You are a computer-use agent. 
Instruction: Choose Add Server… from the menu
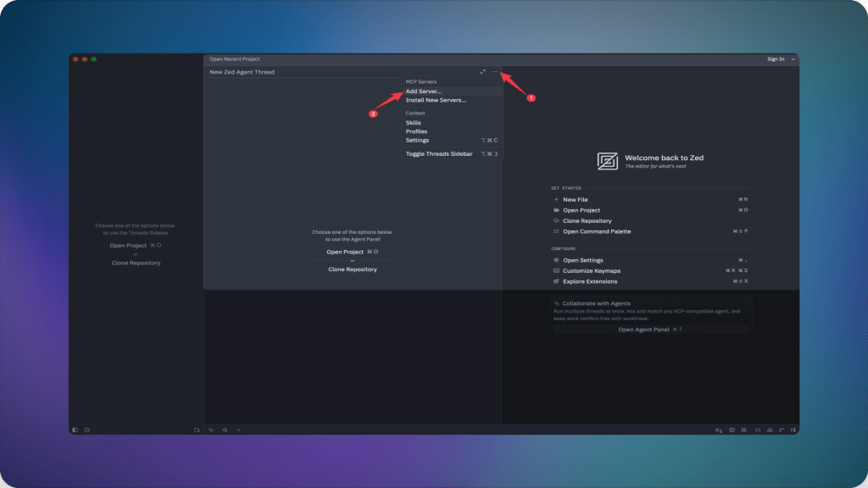(452, 91)
